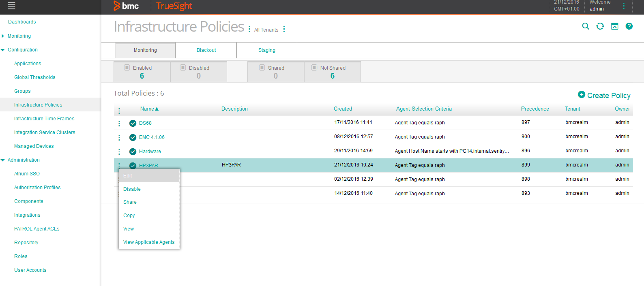The height and width of the screenshot is (286, 644).
Task: Select Infrastructure Policies in sidebar
Action: [38, 105]
